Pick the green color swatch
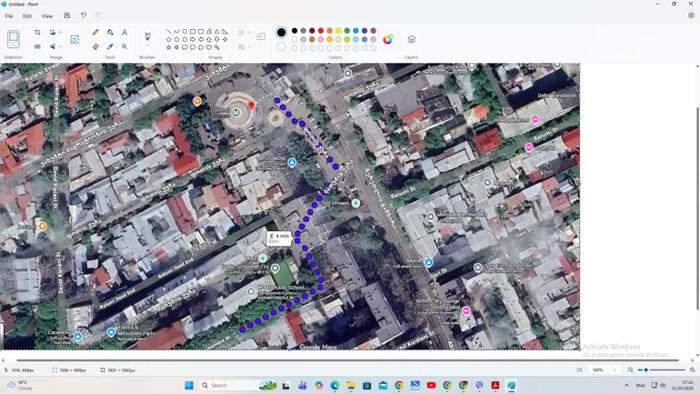The height and width of the screenshot is (394, 700). pos(347,31)
